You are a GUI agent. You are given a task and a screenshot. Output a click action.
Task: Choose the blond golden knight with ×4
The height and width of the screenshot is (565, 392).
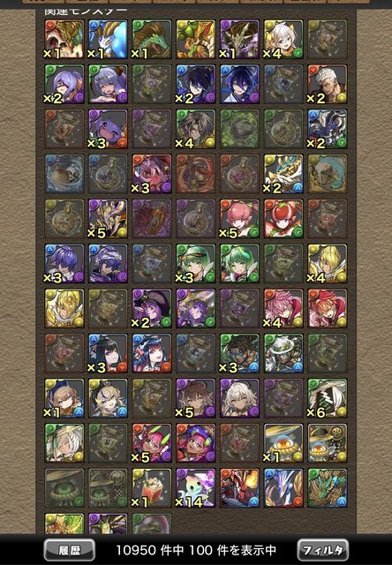tap(328, 263)
